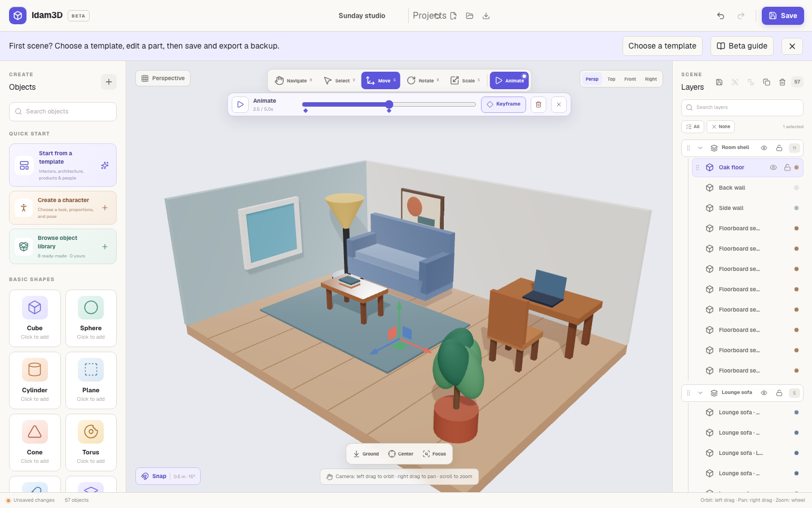This screenshot has height=508, width=812.
Task: Add a new object with plus button
Action: tap(109, 82)
